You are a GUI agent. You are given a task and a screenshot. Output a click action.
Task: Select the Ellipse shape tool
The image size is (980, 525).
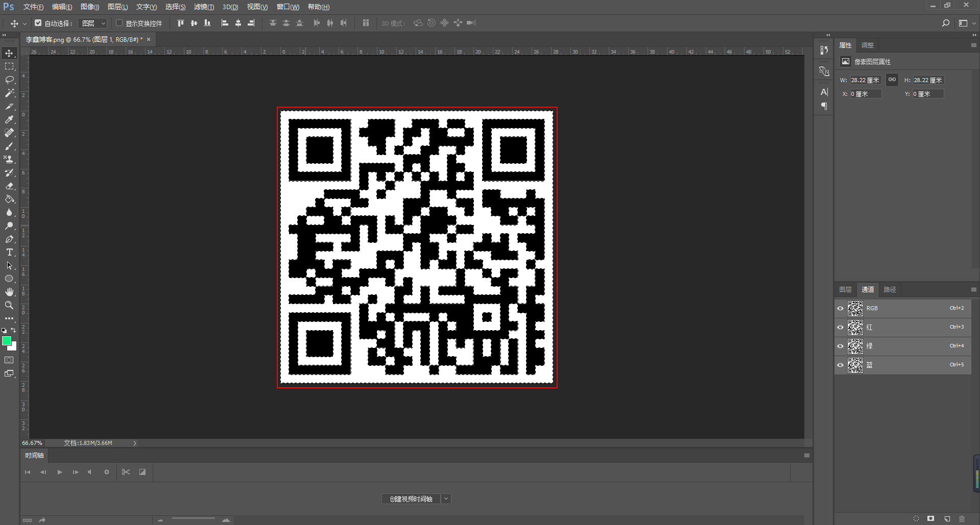point(9,279)
